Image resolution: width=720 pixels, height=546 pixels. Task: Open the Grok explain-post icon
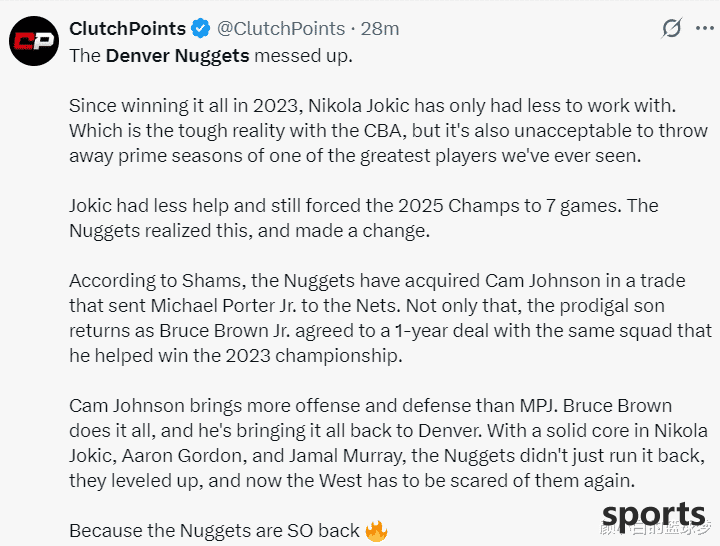672,28
